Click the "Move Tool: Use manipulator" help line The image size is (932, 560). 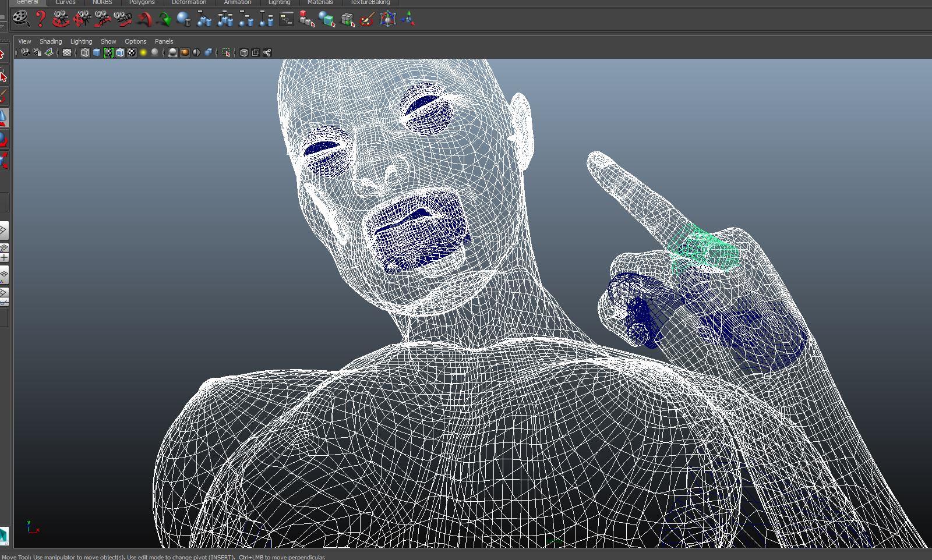[163, 557]
